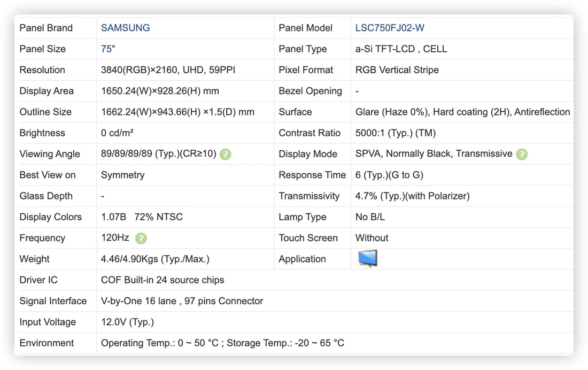Click the 'Driver IC' label

[x=38, y=280]
